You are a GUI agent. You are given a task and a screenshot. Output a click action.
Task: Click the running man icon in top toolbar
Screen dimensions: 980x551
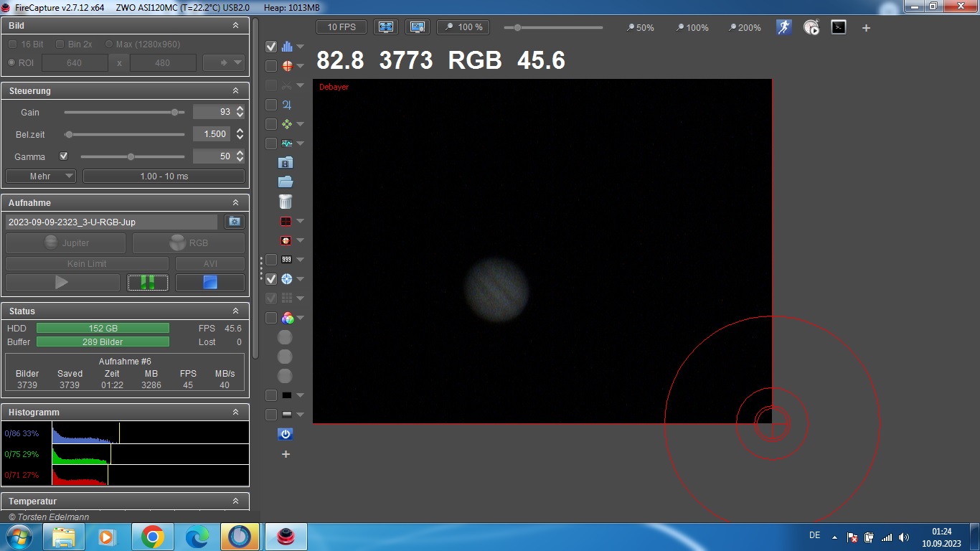pyautogui.click(x=783, y=27)
